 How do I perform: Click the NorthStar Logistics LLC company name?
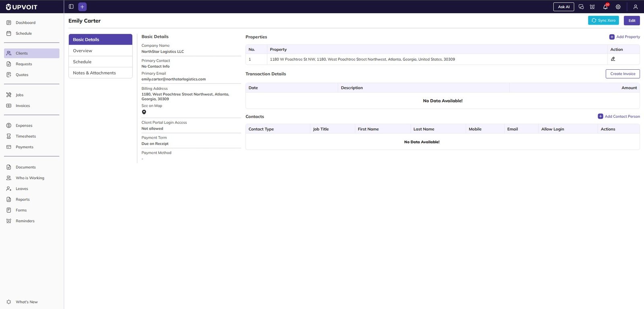click(163, 52)
